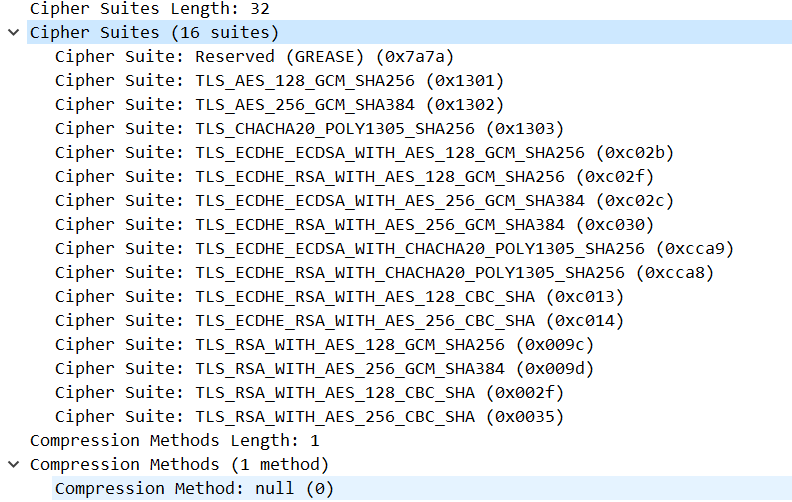Select TLS_AES_256_GCM_SHA384 (0x1302) row
Screen dimensions: 792x502
click(279, 104)
